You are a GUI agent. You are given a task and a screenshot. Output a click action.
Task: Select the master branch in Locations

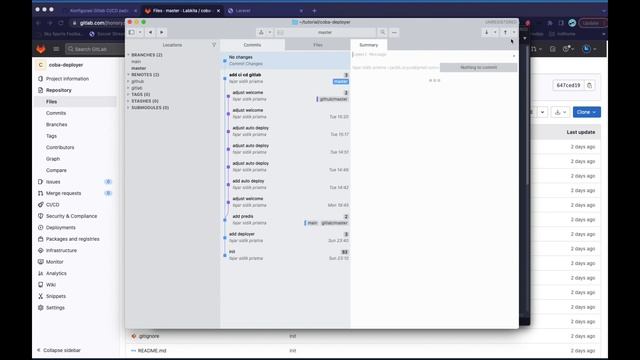[139, 68]
